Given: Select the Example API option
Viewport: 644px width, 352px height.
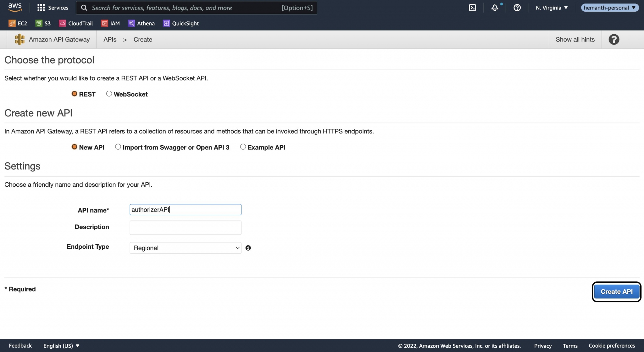Looking at the screenshot, I should pos(243,146).
